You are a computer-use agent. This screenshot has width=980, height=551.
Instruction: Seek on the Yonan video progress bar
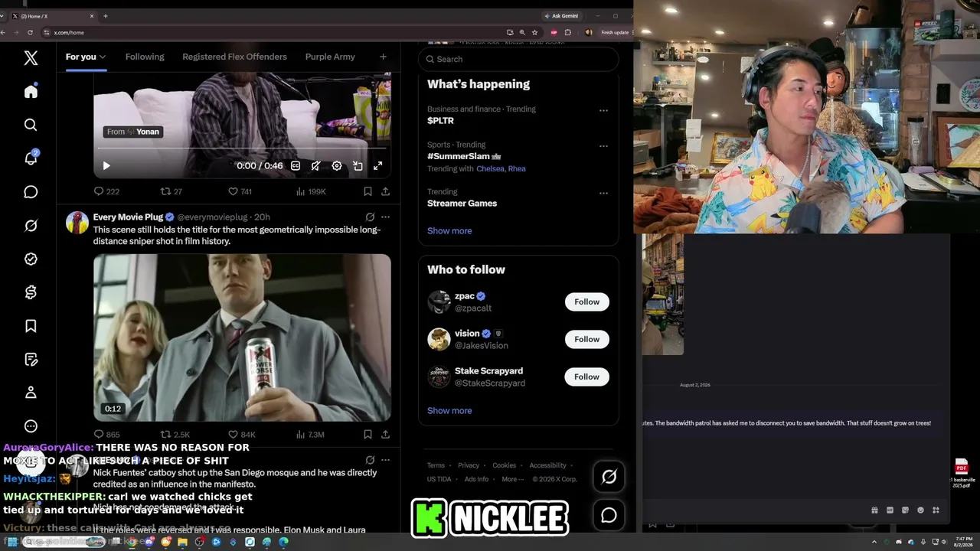pos(242,148)
